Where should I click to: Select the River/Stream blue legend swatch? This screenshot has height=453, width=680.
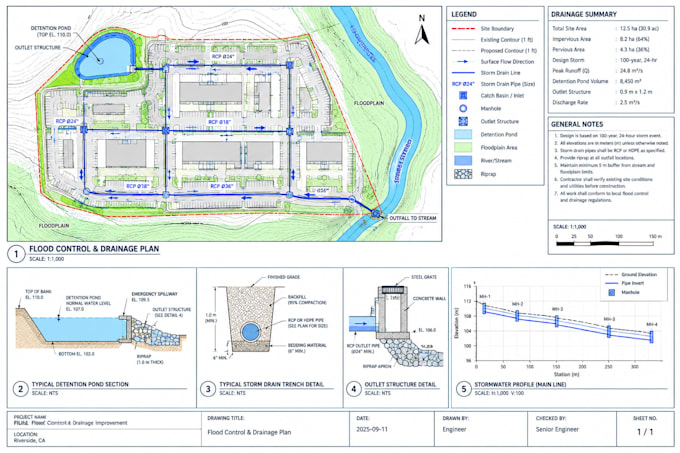tap(463, 160)
